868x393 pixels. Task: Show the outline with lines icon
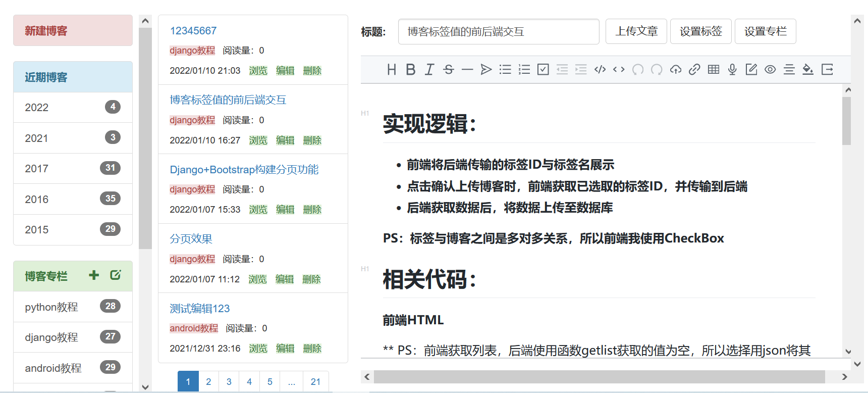pos(789,70)
